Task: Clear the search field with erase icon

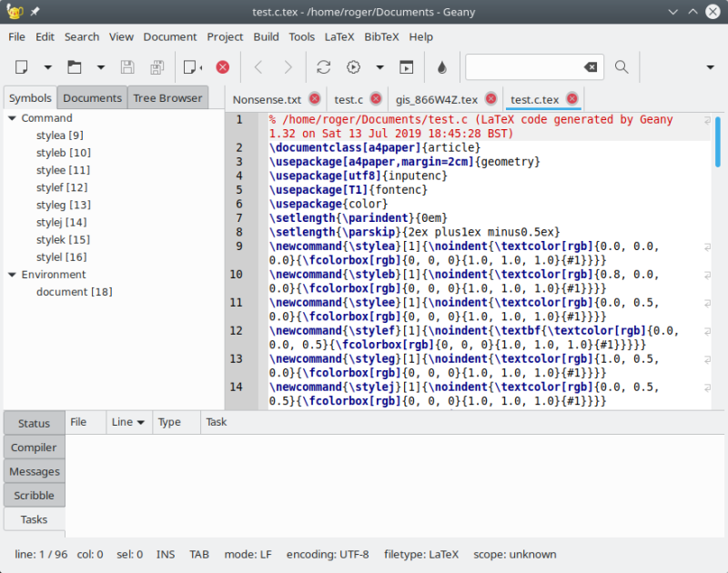Action: [591, 66]
